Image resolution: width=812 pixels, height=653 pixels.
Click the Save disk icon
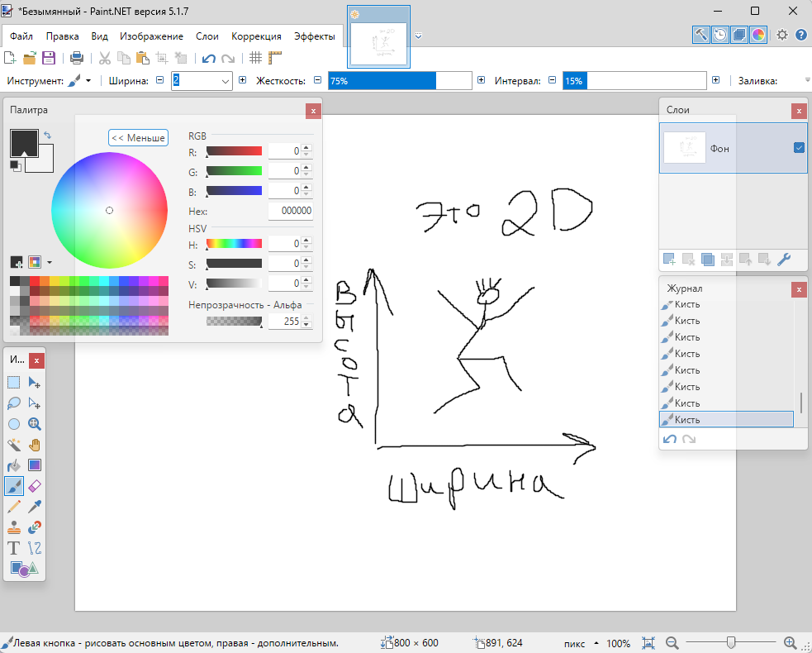pos(49,58)
